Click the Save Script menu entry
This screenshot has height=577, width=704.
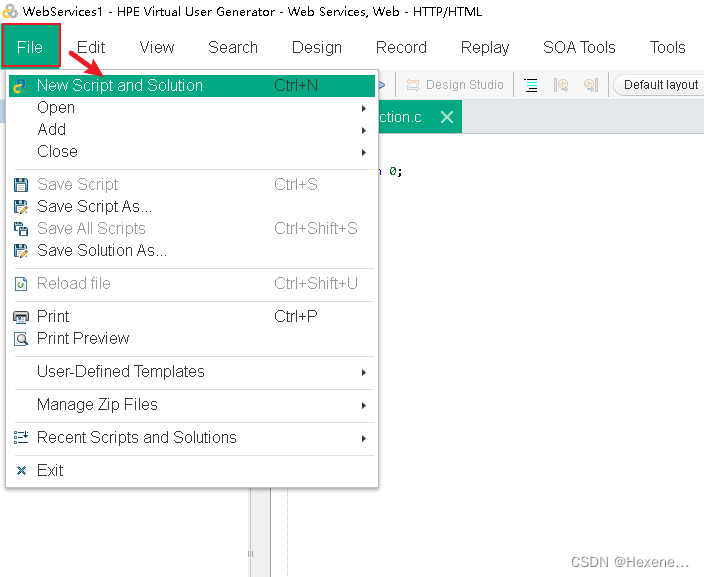point(192,185)
